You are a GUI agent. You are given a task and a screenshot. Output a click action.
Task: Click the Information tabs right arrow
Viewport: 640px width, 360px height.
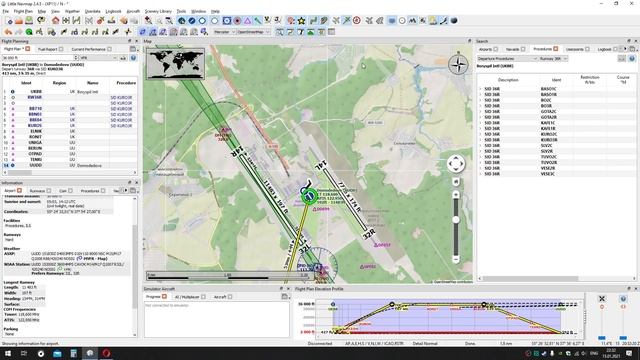click(126, 191)
